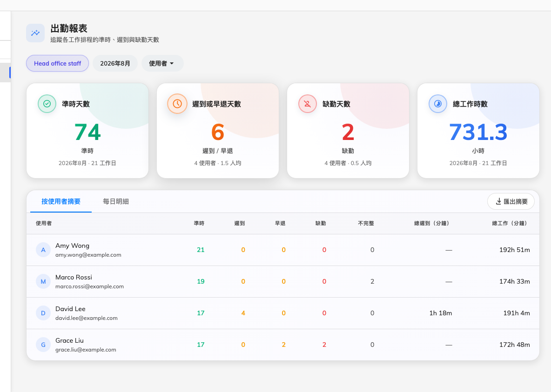The height and width of the screenshot is (392, 551).
Task: Click the 總工作（分鐘） column header
Action: click(510, 223)
